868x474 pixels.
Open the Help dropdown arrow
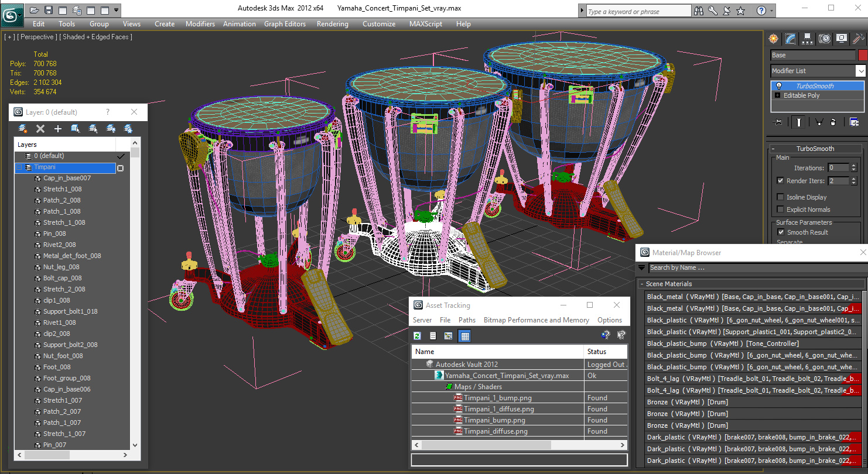772,11
